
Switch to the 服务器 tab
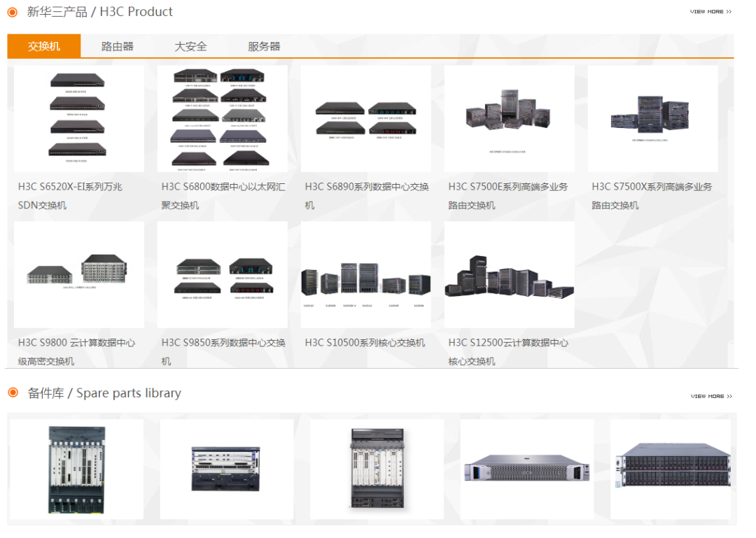[264, 46]
